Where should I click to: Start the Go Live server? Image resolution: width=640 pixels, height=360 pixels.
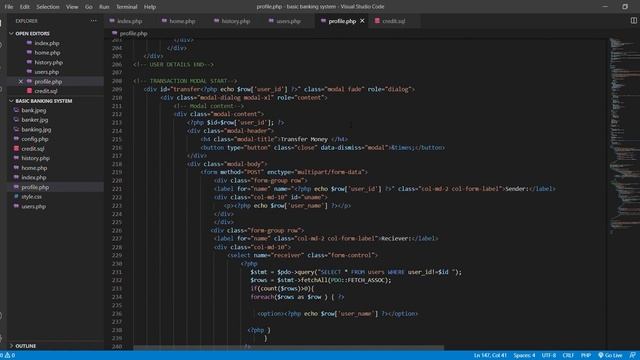[610, 355]
